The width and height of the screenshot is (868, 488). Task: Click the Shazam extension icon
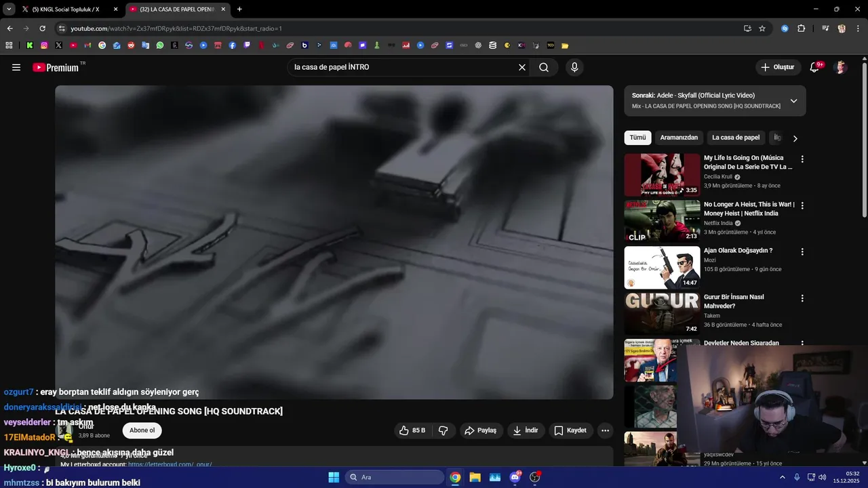[785, 28]
